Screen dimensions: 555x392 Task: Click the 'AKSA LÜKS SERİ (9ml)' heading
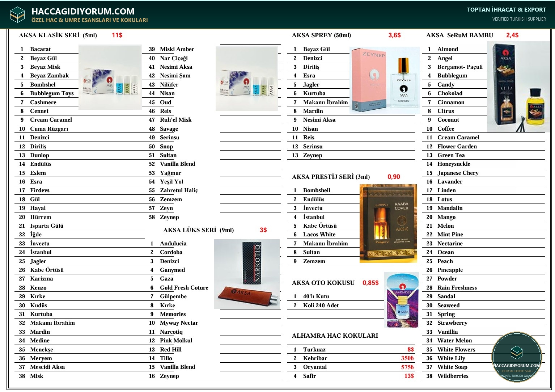[199, 230]
